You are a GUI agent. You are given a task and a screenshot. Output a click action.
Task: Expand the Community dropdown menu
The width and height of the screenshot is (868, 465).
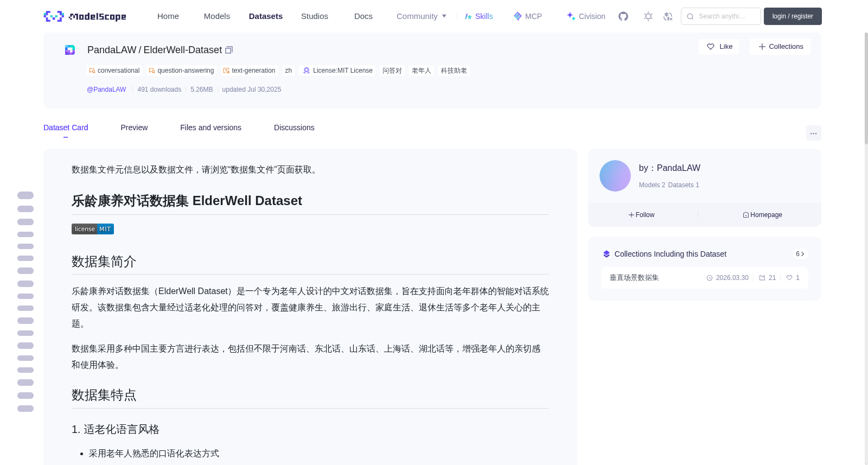(422, 16)
